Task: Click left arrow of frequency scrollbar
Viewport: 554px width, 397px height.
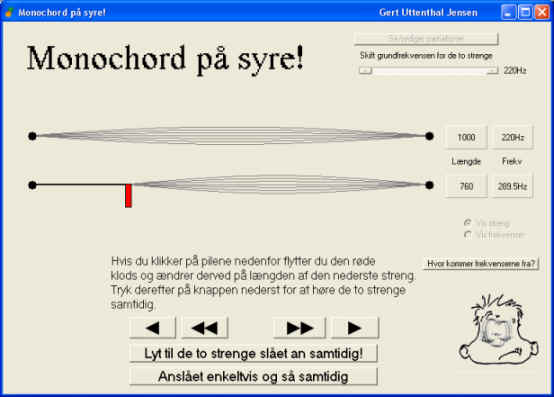Action: [x=366, y=71]
